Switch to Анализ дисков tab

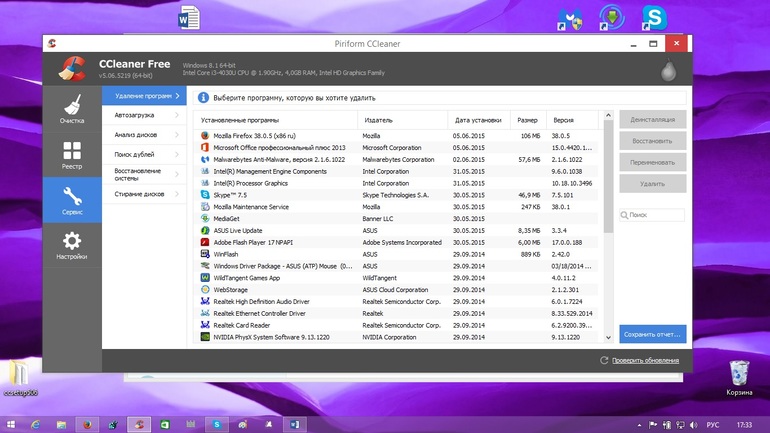[x=144, y=135]
